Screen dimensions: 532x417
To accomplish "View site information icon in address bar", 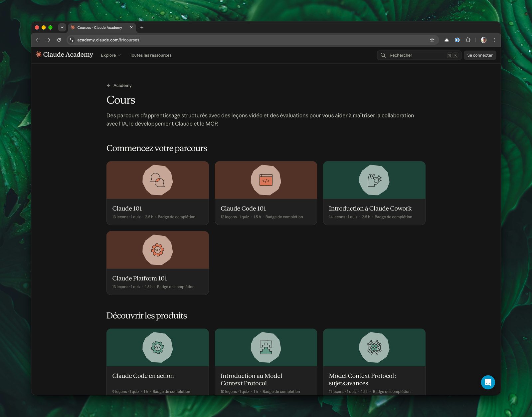I will pos(71,40).
